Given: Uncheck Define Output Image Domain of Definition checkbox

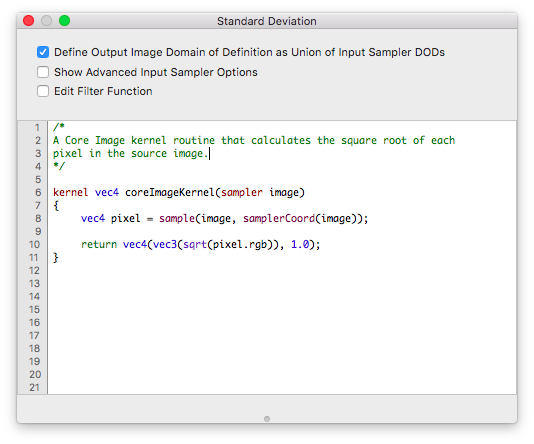Looking at the screenshot, I should click(43, 52).
